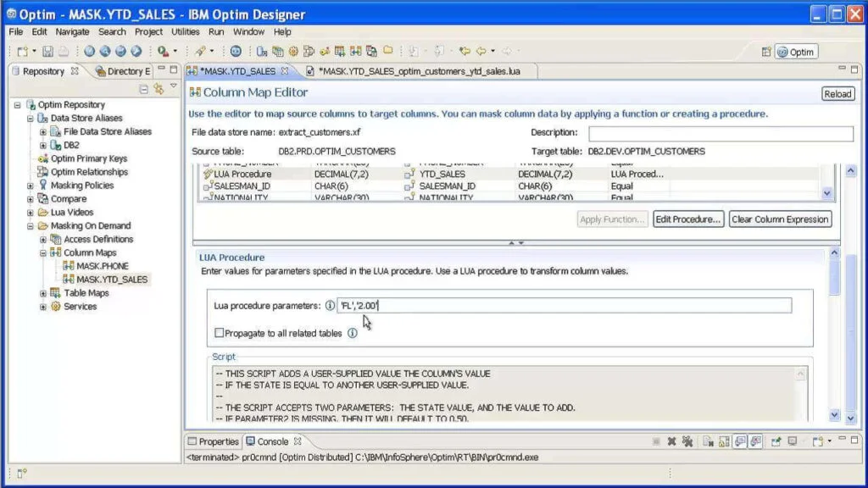
Task: Select the SALESMAN_ID source column row
Action: click(x=241, y=186)
